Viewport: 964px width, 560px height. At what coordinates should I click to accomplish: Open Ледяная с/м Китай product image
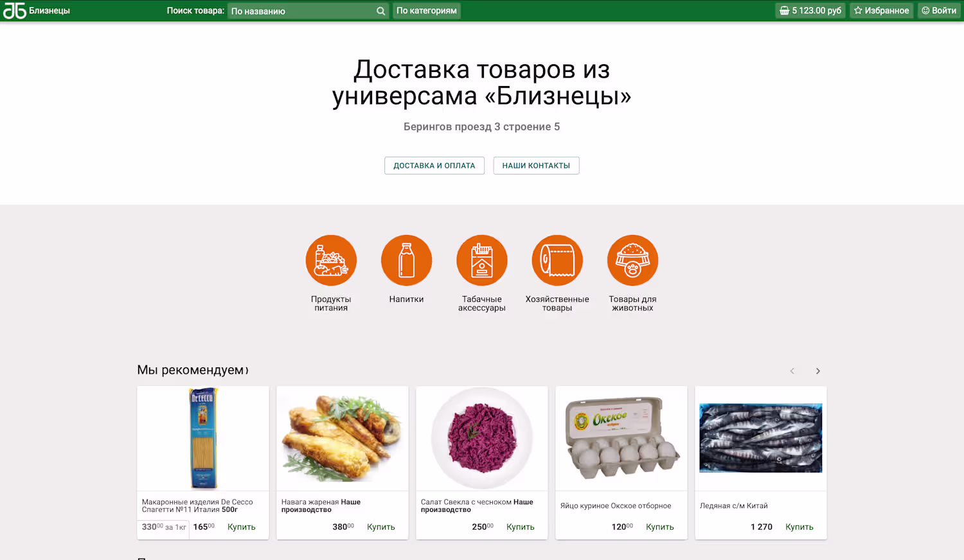(x=761, y=438)
